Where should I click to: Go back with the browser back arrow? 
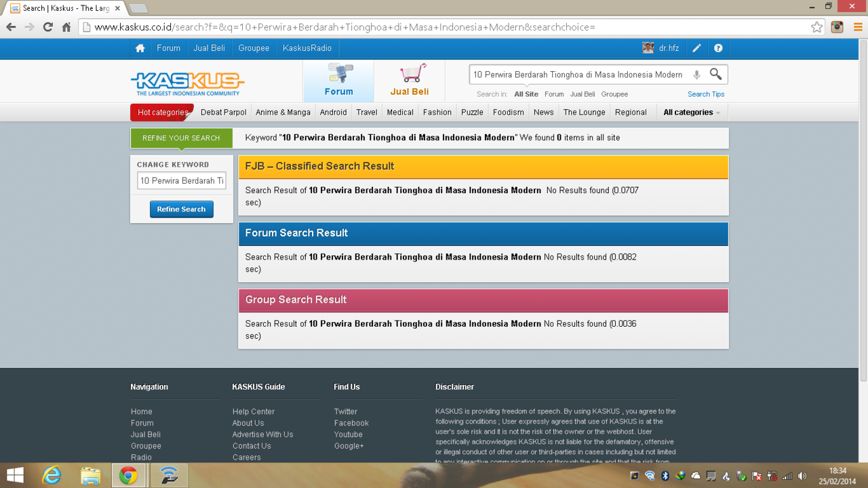pyautogui.click(x=11, y=27)
